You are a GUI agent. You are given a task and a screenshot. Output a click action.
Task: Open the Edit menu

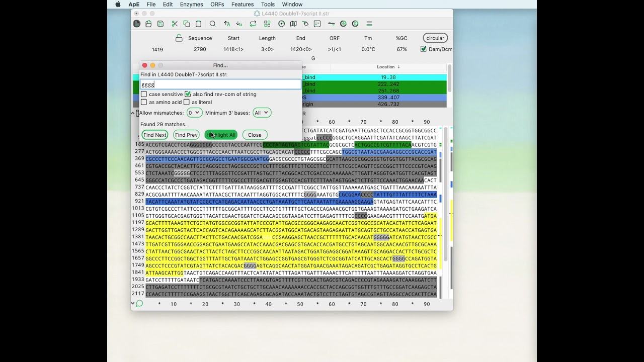pos(168,5)
